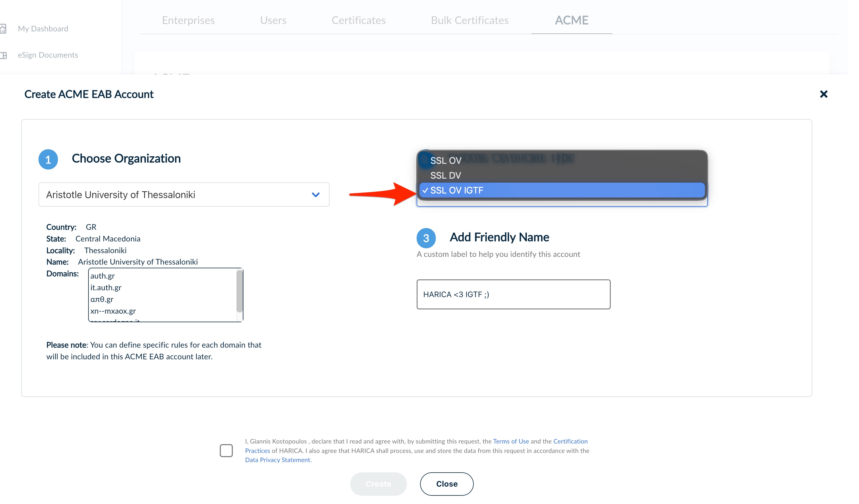The image size is (859, 504).
Task: Go to the Certificates tab
Action: [x=358, y=21]
